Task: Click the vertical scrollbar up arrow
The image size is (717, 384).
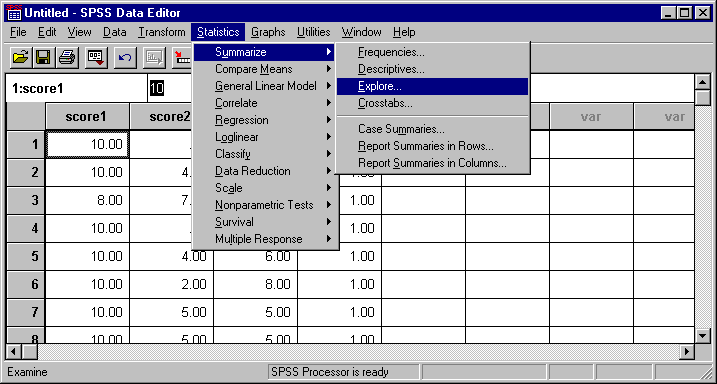Action: (x=702, y=83)
